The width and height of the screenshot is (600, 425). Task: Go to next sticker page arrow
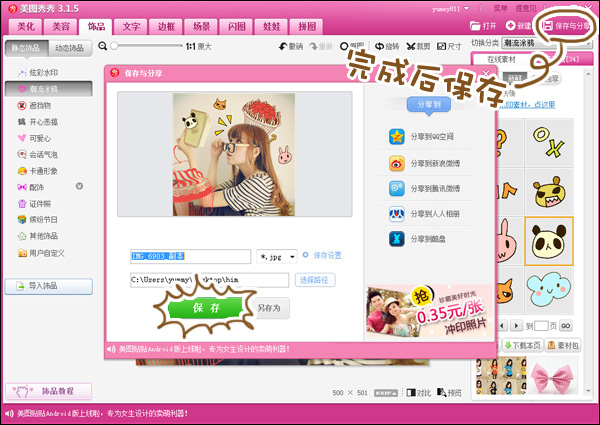click(517, 326)
